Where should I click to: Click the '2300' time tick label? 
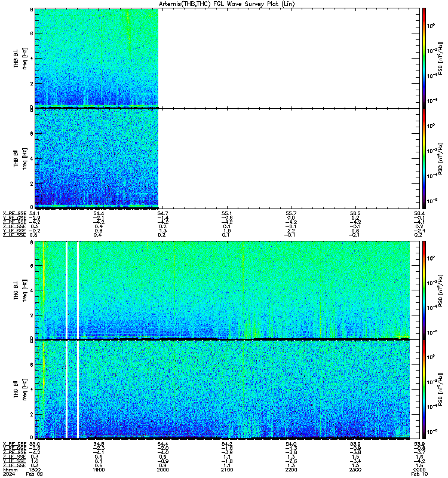pos(355,470)
